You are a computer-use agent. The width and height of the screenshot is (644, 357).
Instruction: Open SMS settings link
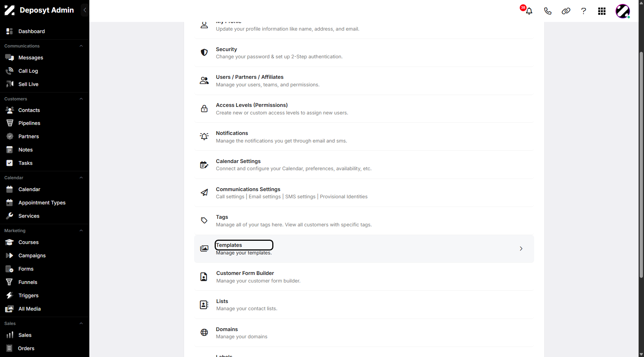[300, 196]
